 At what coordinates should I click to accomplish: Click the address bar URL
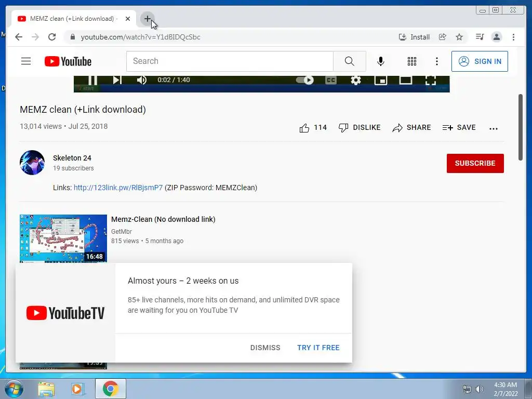pyautogui.click(x=140, y=37)
